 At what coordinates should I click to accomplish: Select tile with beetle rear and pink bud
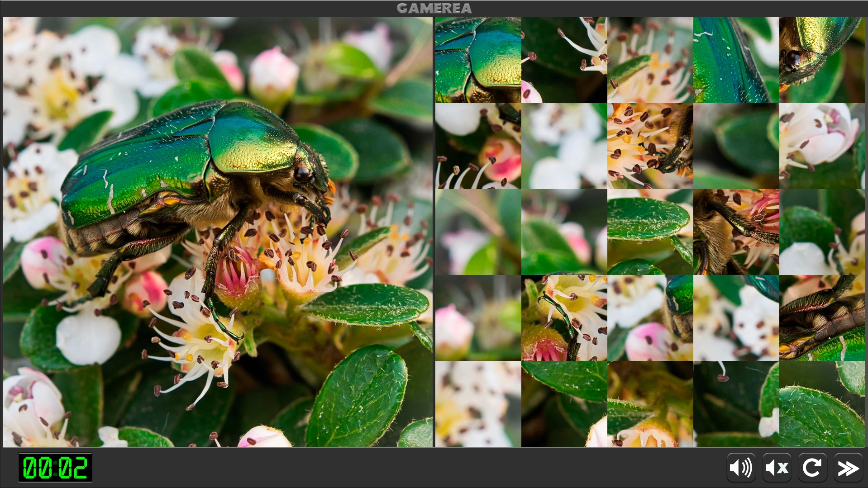[x=650, y=318]
